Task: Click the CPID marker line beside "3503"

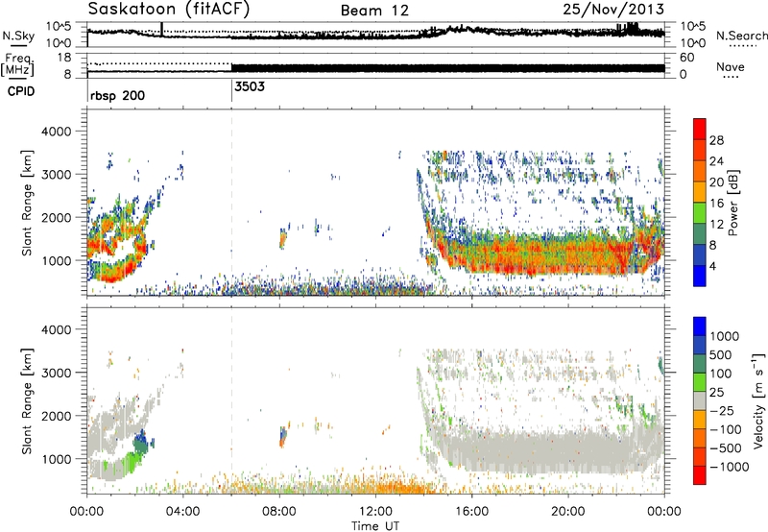Action: tap(231, 89)
